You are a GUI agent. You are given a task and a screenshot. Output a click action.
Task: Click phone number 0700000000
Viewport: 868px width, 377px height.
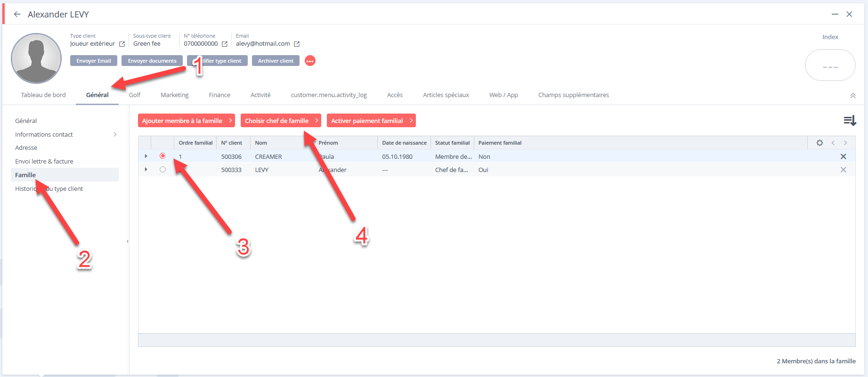[201, 43]
